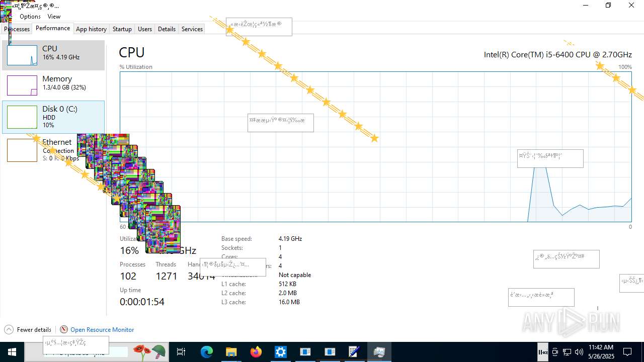Open the clock showing 11:42 AM
The width and height of the screenshot is (644, 362).
(601, 352)
